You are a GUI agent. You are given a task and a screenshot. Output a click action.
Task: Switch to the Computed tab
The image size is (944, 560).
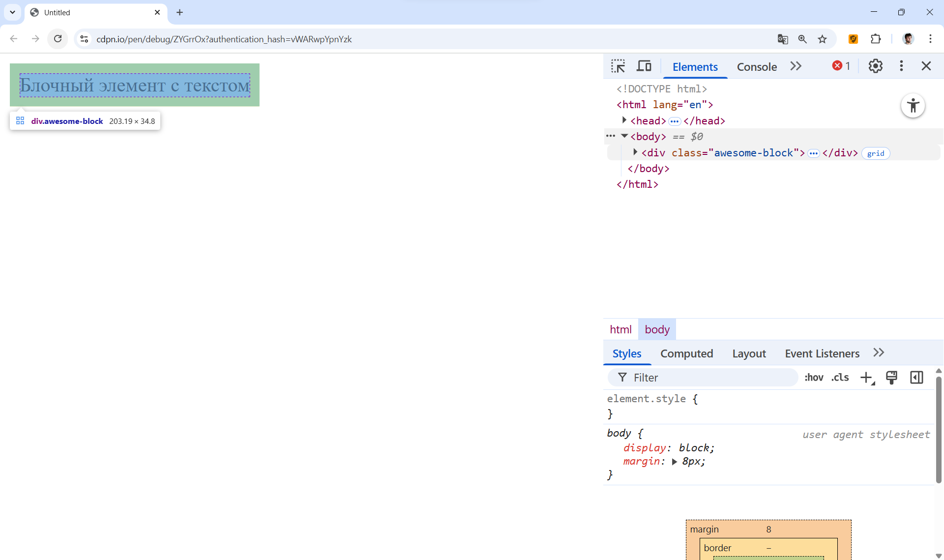(686, 354)
